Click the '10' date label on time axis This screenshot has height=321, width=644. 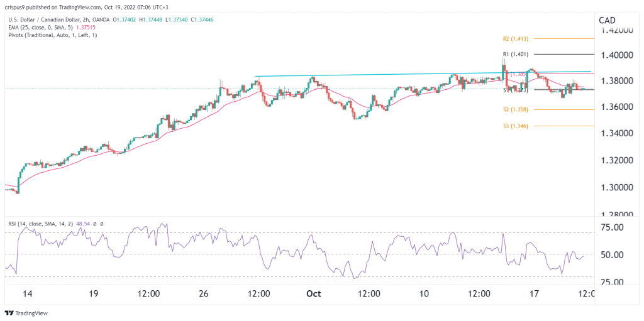click(425, 294)
